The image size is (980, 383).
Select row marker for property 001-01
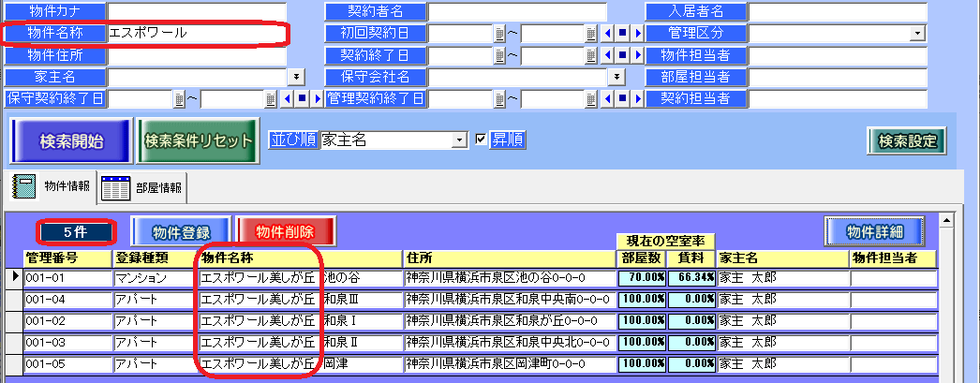pyautogui.click(x=12, y=277)
